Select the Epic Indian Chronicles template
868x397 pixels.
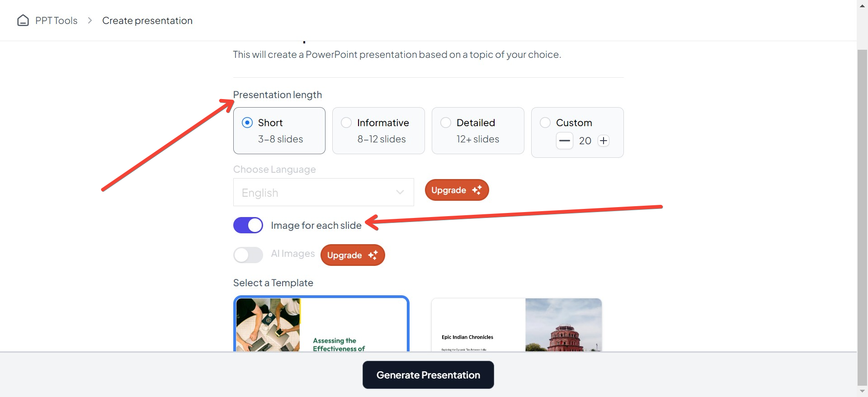tap(516, 325)
